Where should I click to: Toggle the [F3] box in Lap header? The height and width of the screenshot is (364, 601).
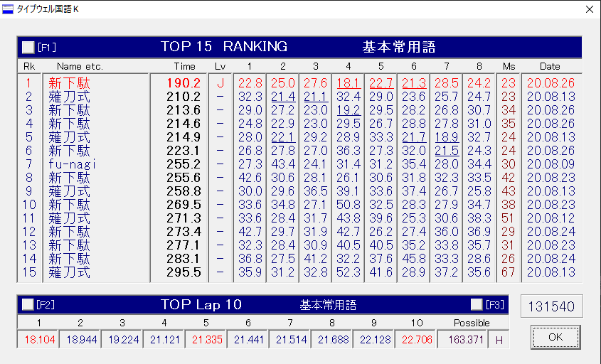(477, 304)
